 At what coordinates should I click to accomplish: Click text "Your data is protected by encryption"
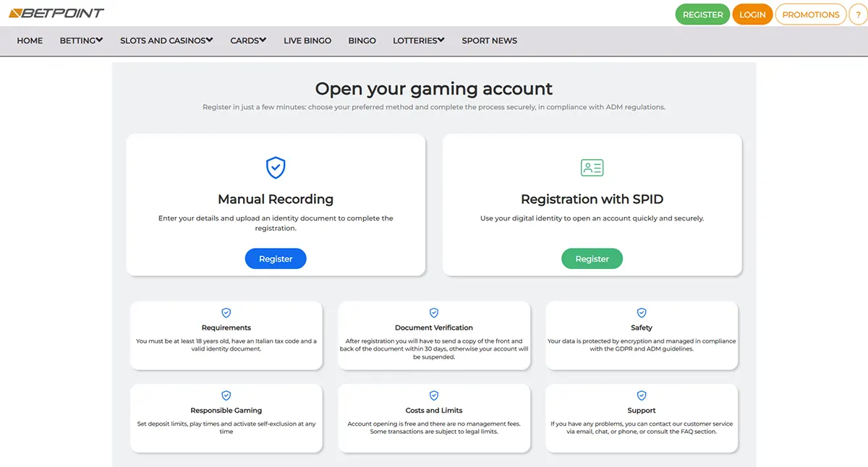[x=642, y=345]
